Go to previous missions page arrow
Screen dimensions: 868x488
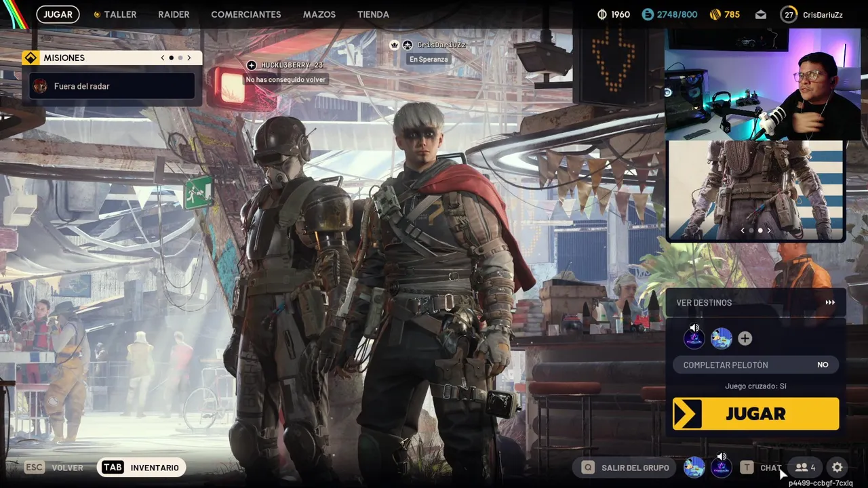tap(162, 58)
